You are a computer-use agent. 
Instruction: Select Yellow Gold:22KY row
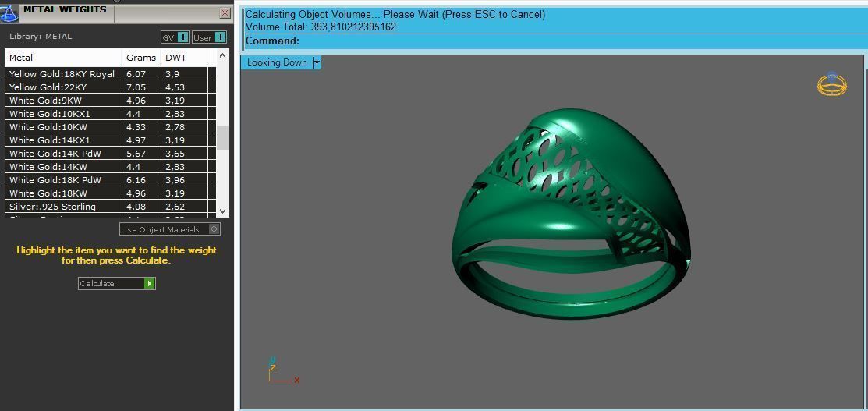pos(110,87)
